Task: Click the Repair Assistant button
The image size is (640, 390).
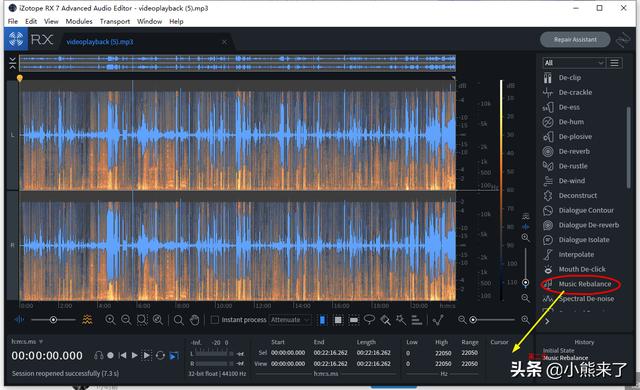Action: [575, 40]
